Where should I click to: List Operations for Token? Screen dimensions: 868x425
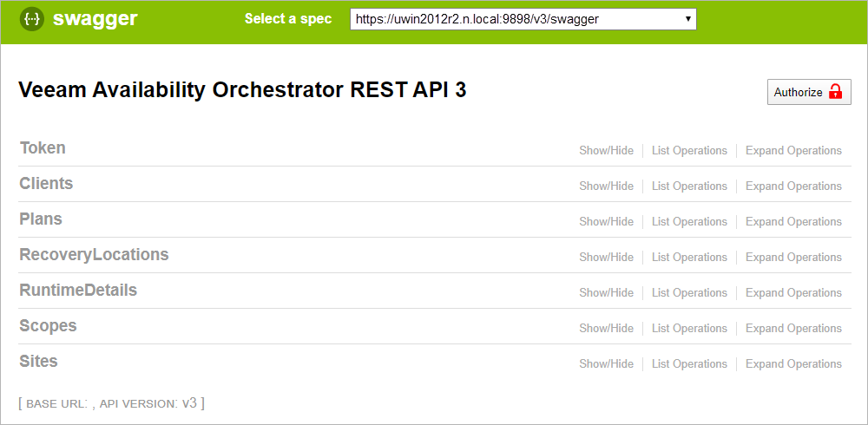(x=690, y=151)
